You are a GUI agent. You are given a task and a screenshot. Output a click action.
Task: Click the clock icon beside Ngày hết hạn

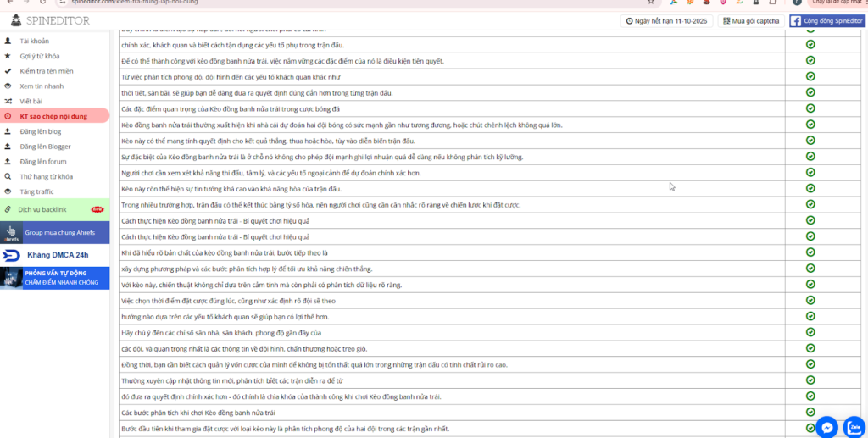(x=629, y=21)
